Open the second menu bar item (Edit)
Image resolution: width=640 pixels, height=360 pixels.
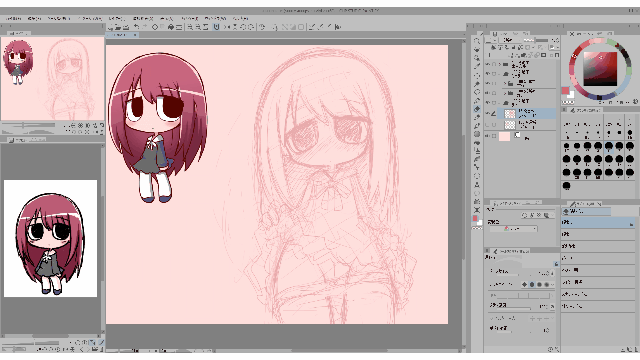pyautogui.click(x=34, y=19)
